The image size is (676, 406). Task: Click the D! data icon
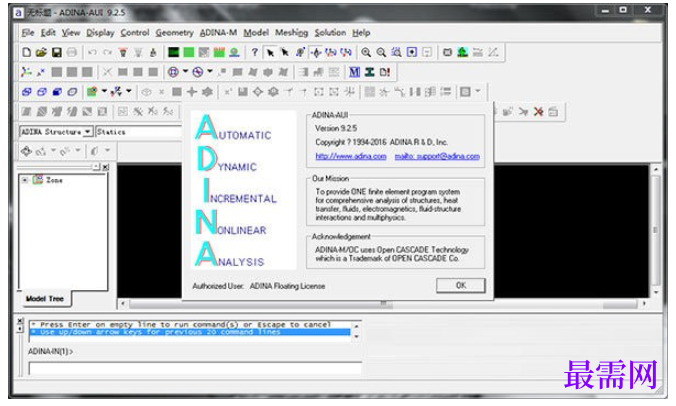tap(385, 72)
